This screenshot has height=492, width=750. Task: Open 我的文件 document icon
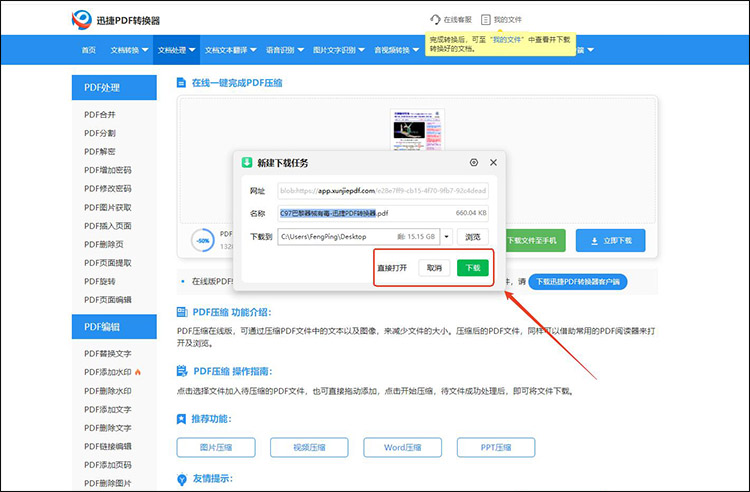(x=485, y=20)
